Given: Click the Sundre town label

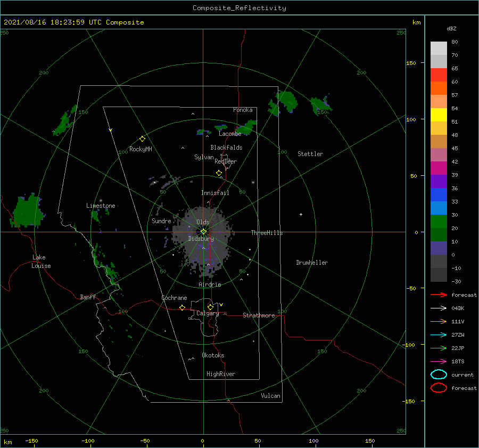Looking at the screenshot, I should 161,221.
